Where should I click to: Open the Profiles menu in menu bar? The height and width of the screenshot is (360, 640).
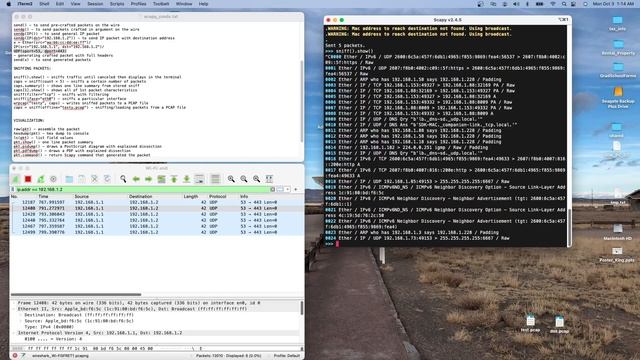click(x=138, y=4)
